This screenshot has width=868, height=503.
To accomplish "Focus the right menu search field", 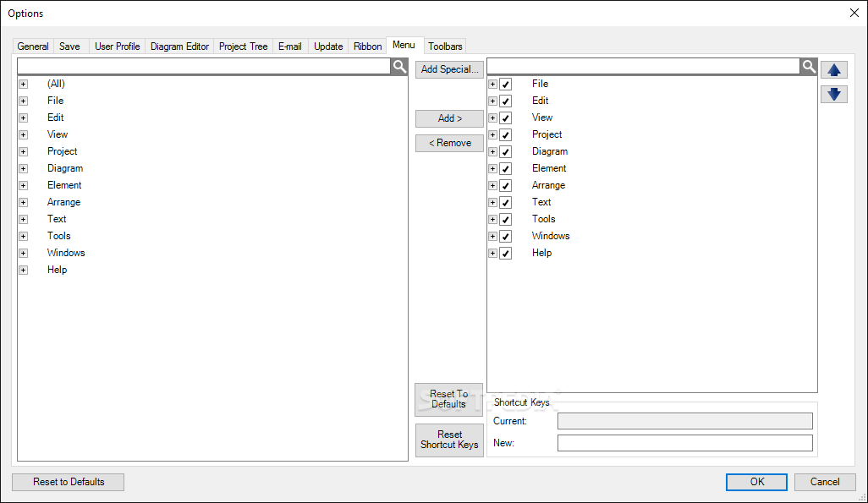I will tap(644, 67).
